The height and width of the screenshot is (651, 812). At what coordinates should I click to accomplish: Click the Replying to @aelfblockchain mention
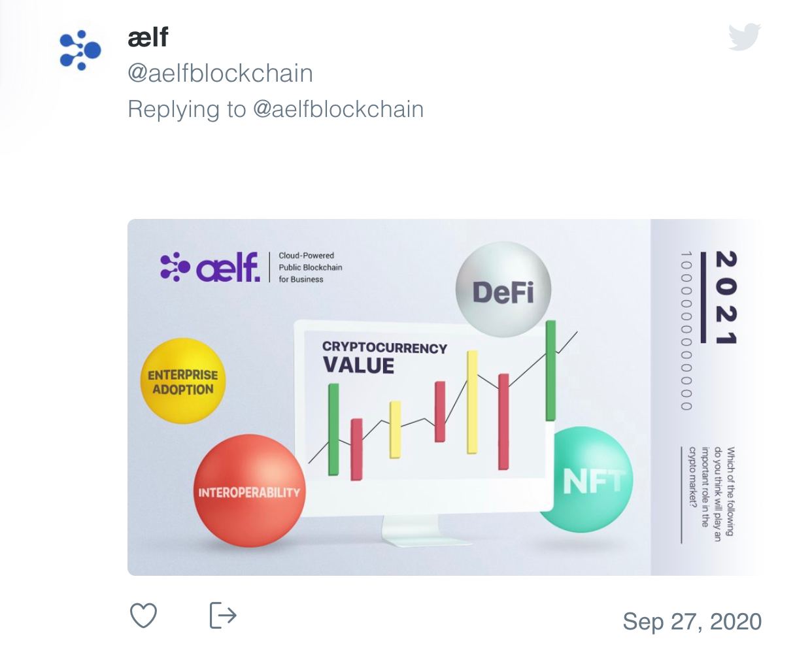(338, 109)
